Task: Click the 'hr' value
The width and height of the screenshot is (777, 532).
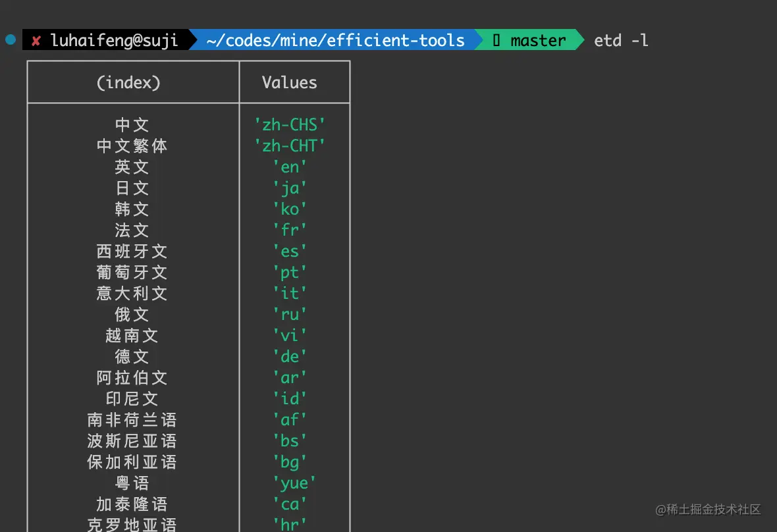Action: (x=290, y=524)
